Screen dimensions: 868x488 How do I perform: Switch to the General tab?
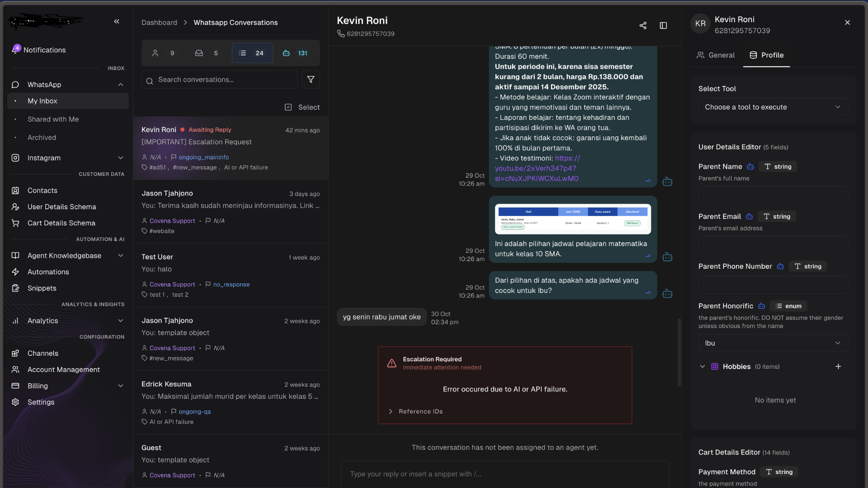pos(716,55)
